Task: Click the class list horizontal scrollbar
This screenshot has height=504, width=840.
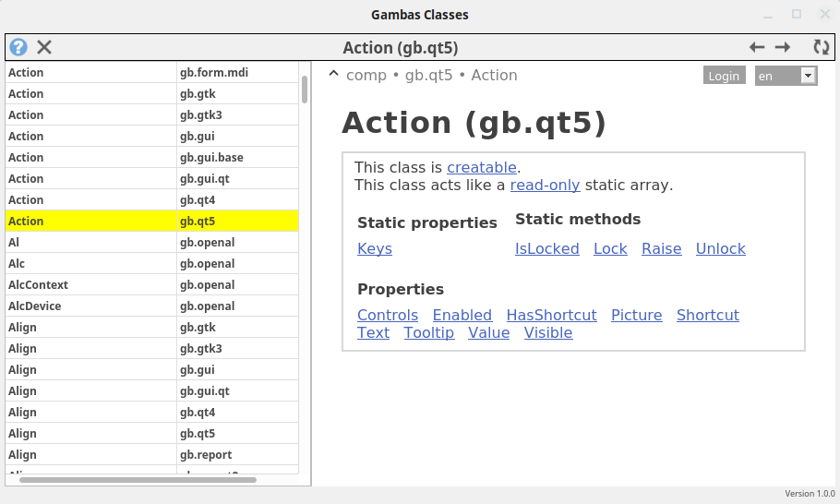Action: tap(138, 480)
